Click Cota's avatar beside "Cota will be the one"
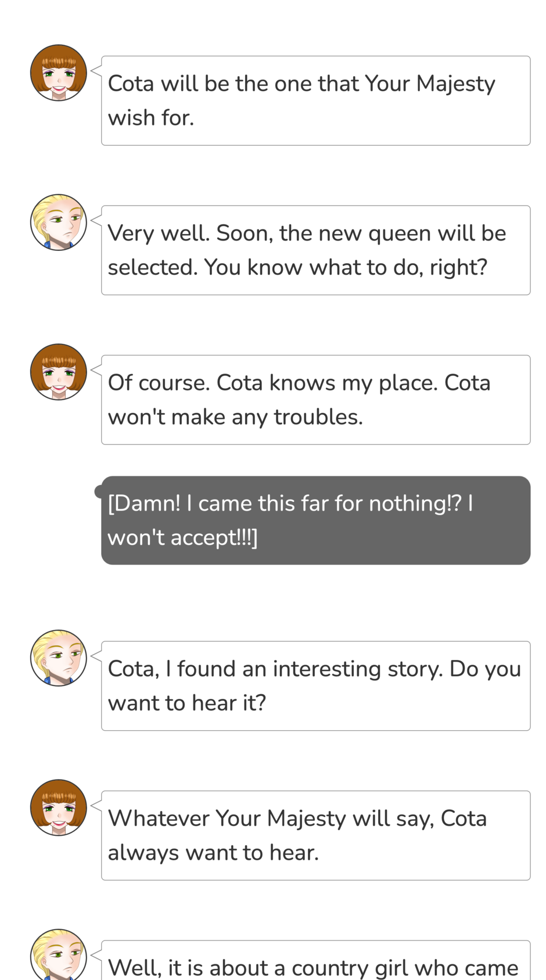 click(59, 73)
